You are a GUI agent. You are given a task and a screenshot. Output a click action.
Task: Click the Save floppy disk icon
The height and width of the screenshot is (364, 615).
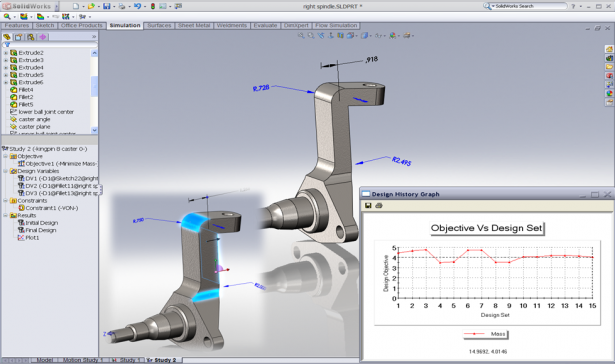tap(106, 6)
